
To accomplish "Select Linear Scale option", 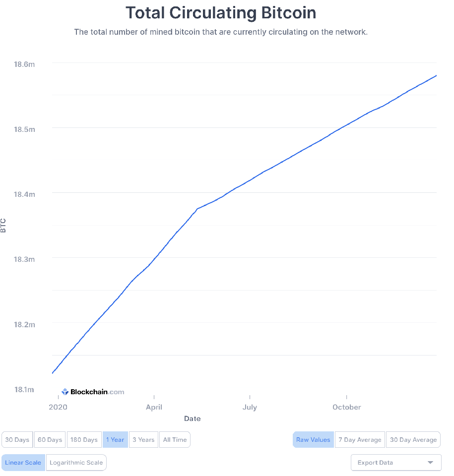I will pyautogui.click(x=23, y=463).
